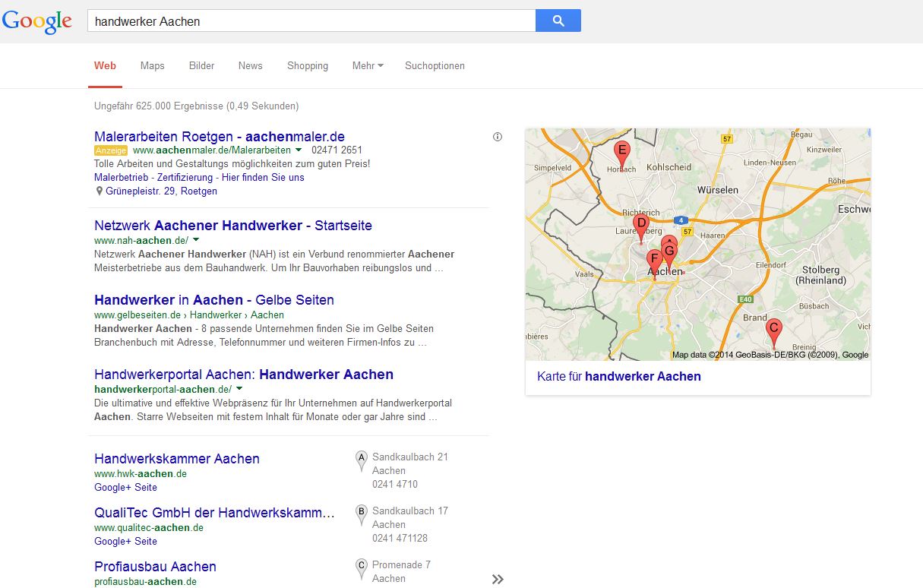Open dropdown arrow next to handwerkerportal-aachen.de
The height and width of the screenshot is (588, 923).
click(239, 389)
